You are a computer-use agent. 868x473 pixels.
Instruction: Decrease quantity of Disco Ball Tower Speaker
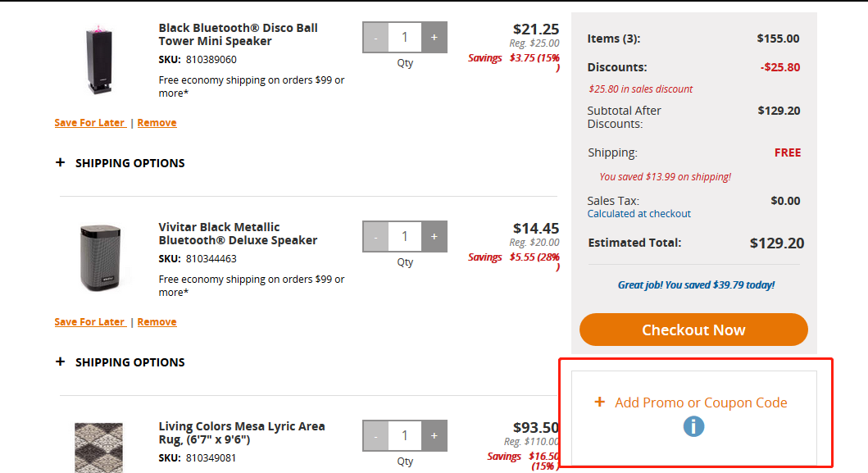pos(376,37)
